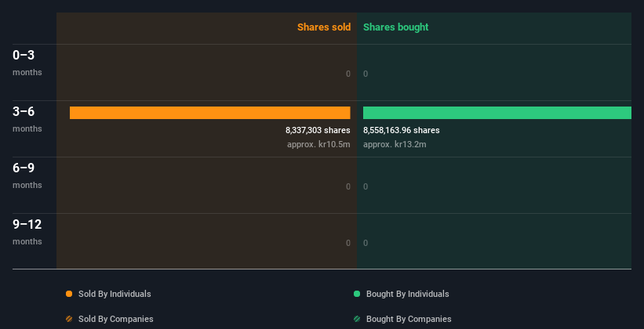Click the striped Sold By Companies legend icon
Viewport: 644px width, 329px height.
tap(69, 319)
